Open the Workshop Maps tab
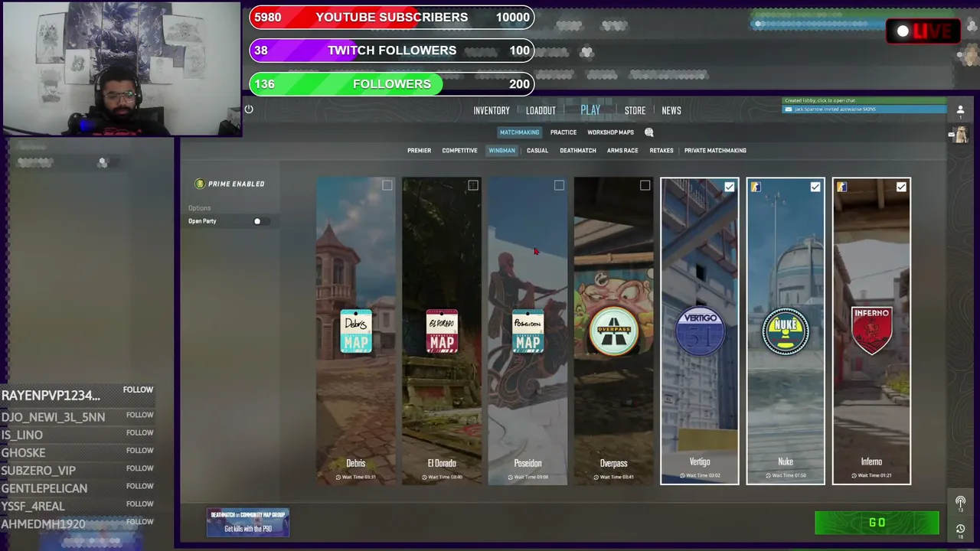Screen dimensions: 980x551 point(610,132)
